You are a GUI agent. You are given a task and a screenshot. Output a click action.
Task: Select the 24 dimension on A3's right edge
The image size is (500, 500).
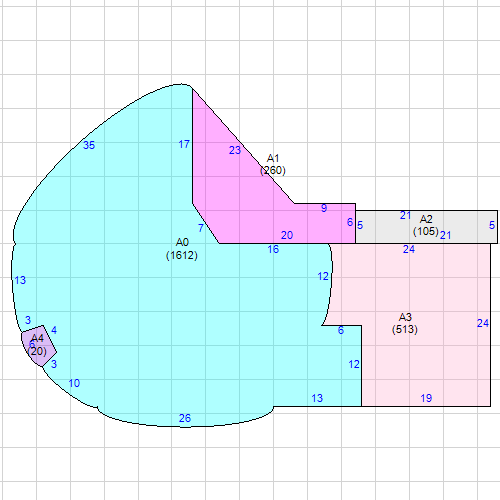[x=483, y=323]
